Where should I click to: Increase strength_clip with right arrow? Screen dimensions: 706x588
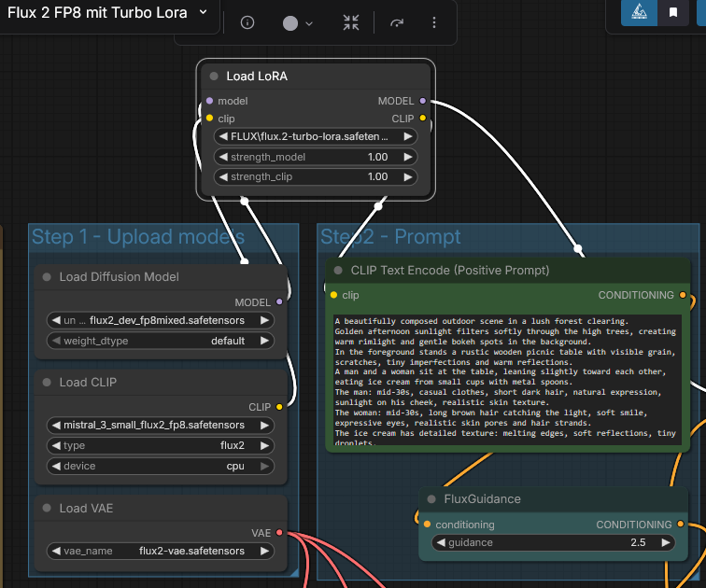pyautogui.click(x=408, y=176)
